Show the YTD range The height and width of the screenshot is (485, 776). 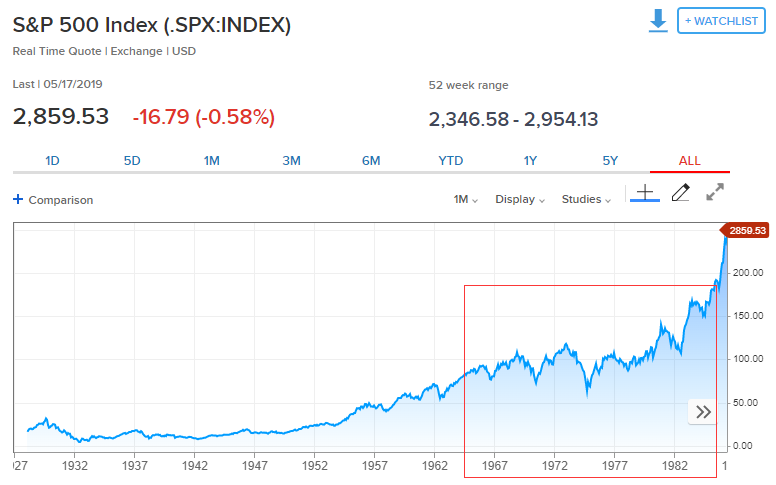click(451, 160)
